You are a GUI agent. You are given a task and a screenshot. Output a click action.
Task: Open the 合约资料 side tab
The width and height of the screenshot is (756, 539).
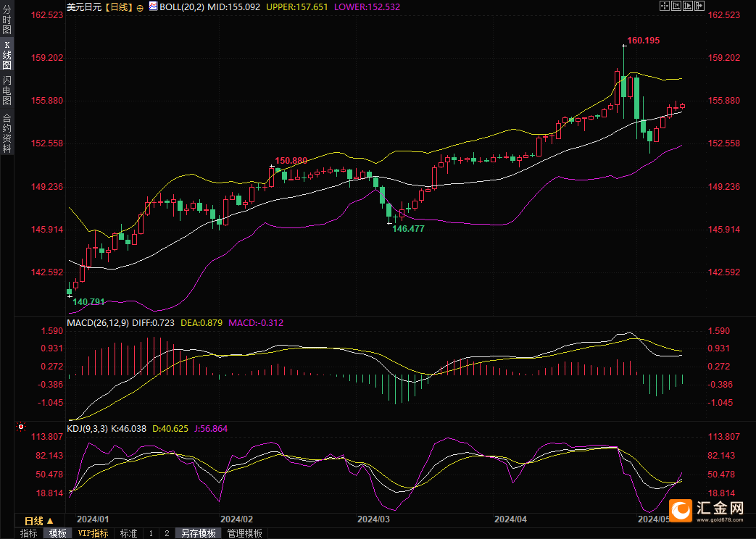point(7,133)
